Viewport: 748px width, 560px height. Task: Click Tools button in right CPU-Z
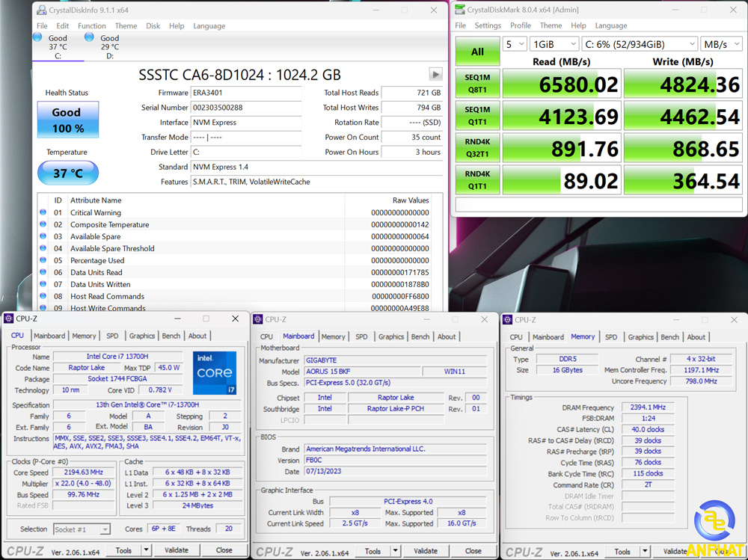(622, 552)
